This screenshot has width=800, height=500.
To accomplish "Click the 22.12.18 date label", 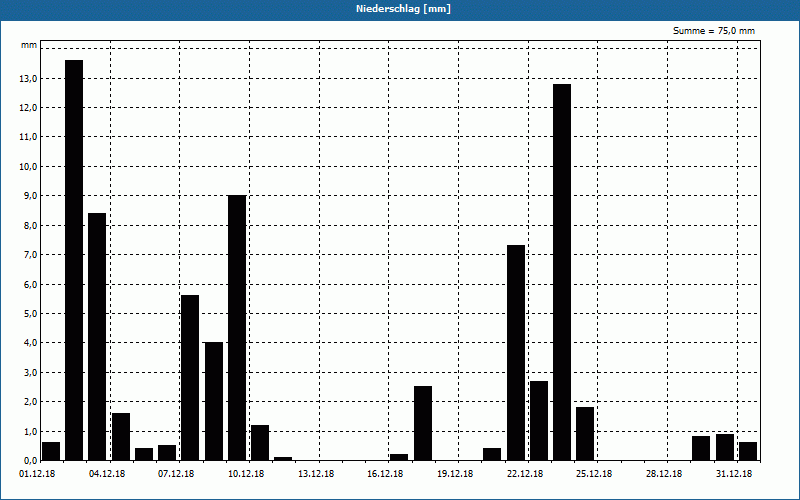I will [x=524, y=474].
